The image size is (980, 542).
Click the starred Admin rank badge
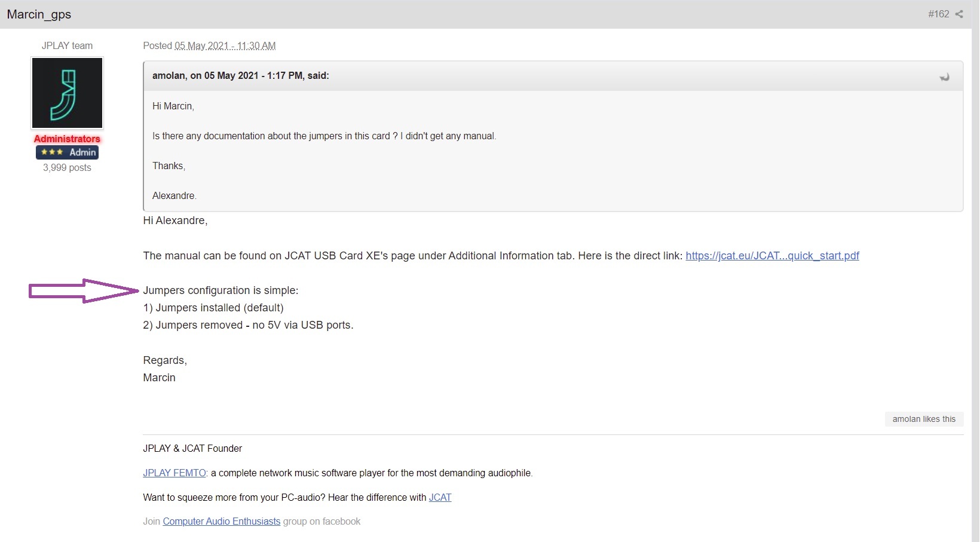coord(67,152)
